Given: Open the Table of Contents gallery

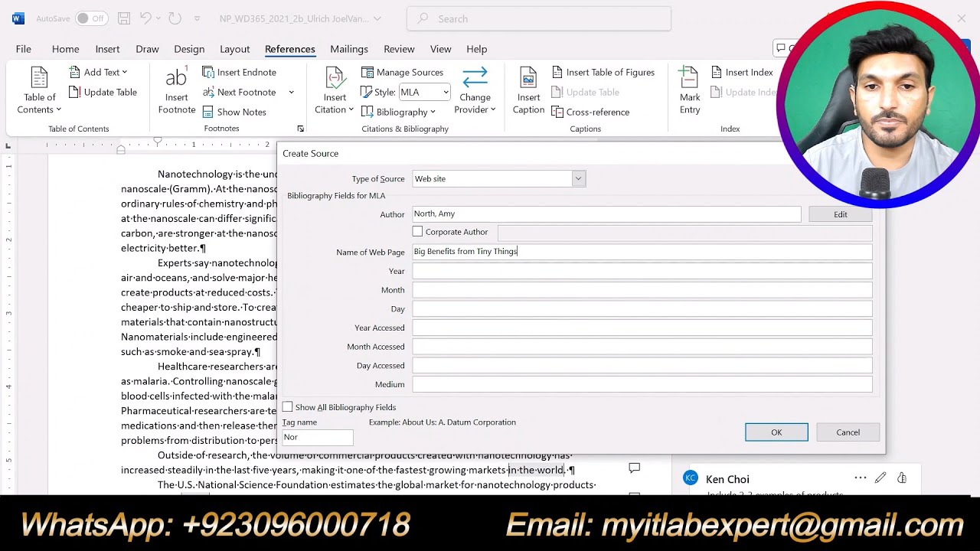Looking at the screenshot, I should tap(39, 90).
